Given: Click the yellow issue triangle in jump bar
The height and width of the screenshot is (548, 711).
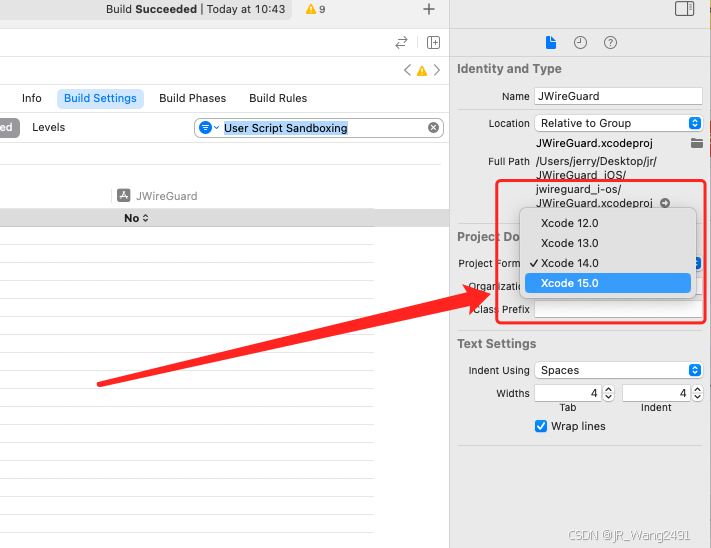Looking at the screenshot, I should (422, 71).
